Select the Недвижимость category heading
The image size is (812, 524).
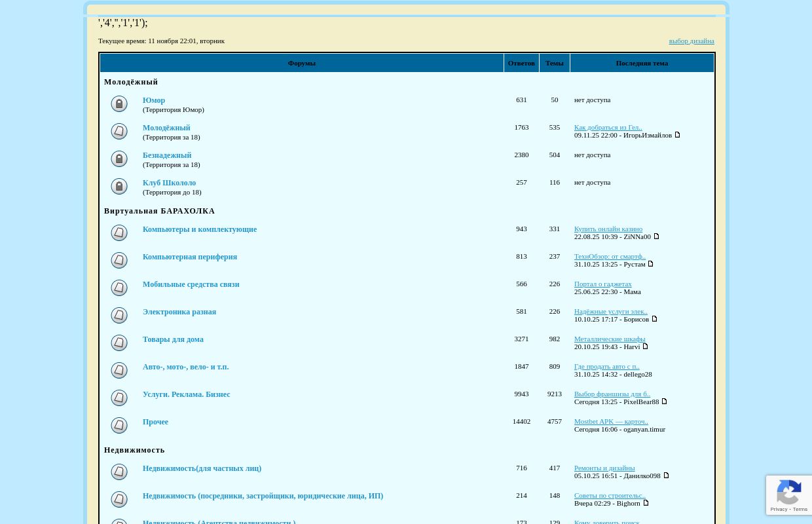[x=134, y=450]
